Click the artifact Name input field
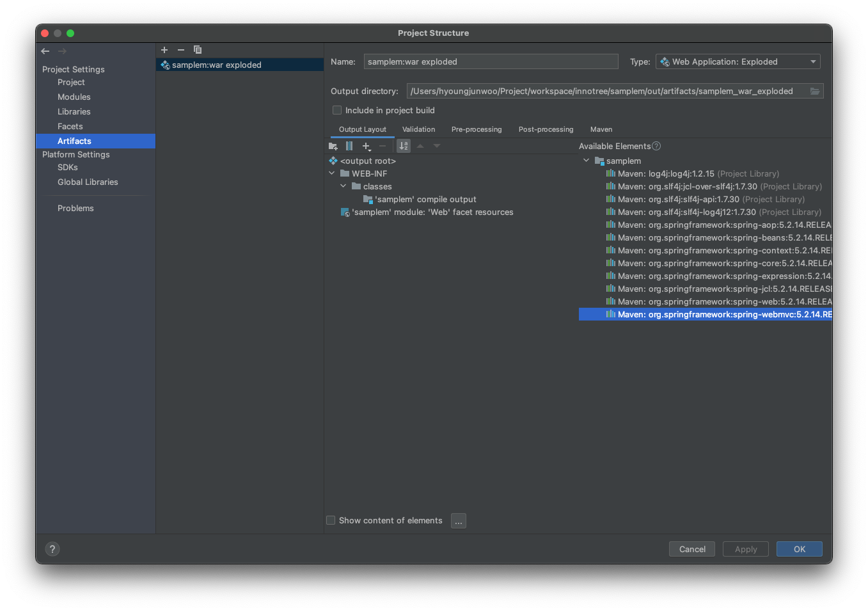The image size is (868, 611). [x=491, y=61]
